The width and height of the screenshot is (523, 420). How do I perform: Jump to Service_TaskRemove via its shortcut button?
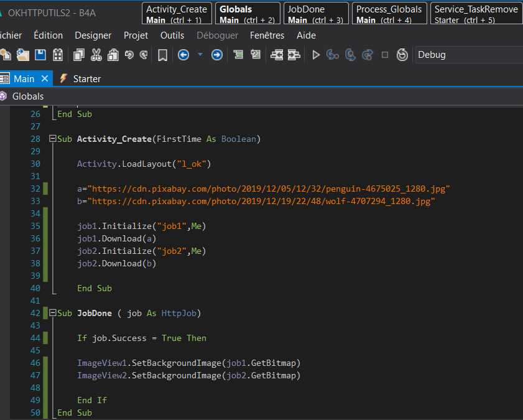coord(476,14)
